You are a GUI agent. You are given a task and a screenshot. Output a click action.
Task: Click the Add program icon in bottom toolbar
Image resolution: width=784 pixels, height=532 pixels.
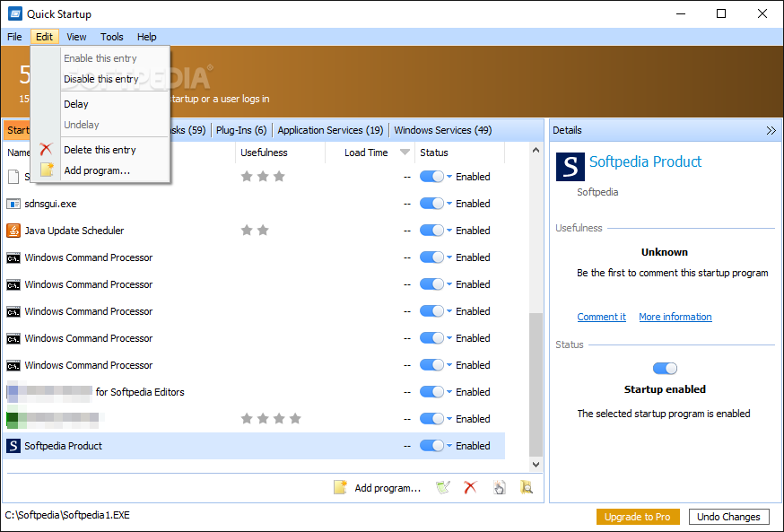click(x=340, y=487)
